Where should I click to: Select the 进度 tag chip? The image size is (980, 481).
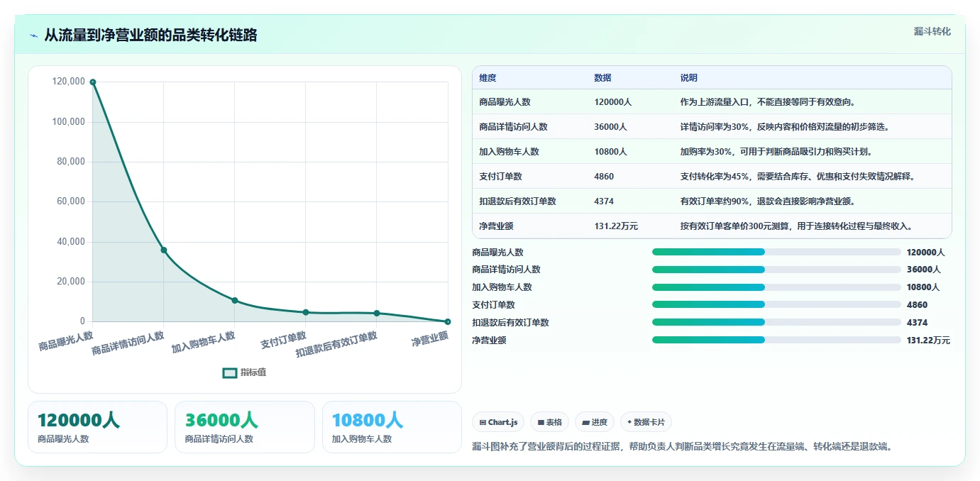pos(595,422)
